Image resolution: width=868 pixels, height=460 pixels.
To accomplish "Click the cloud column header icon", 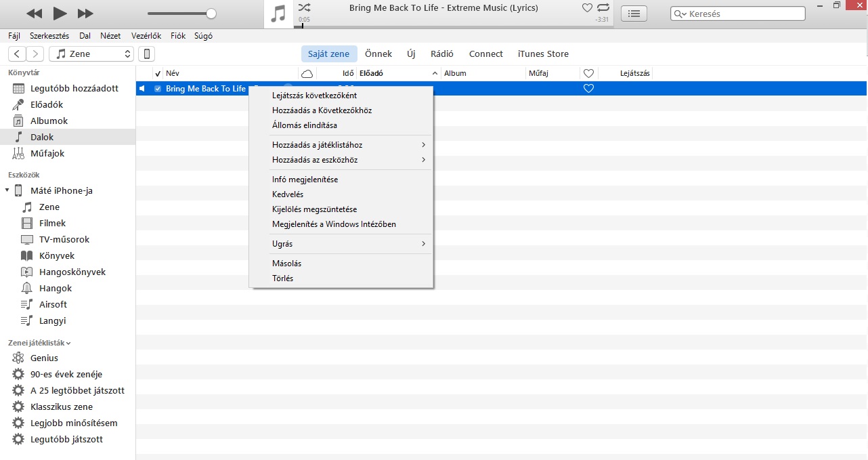I will (x=307, y=73).
